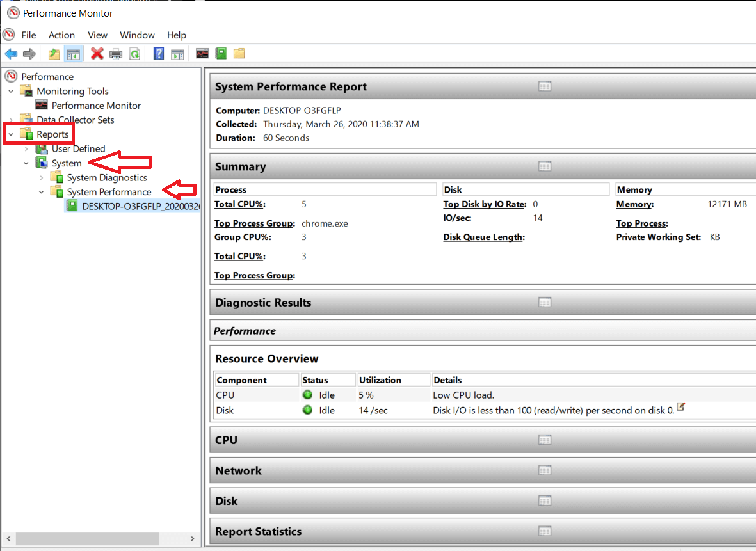Viewport: 756px width, 551px height.
Task: Toggle Show/Hide Console Tree toolbar icon
Action: 73,54
